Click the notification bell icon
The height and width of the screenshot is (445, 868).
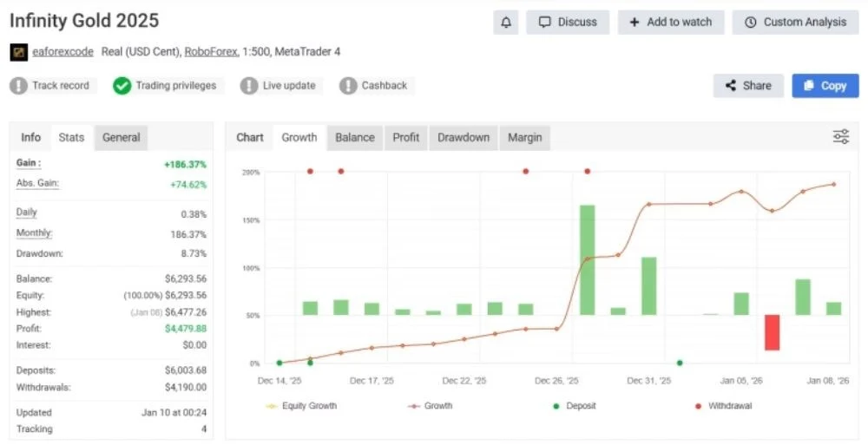[505, 23]
